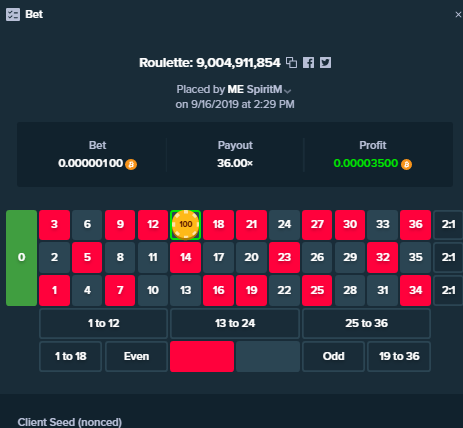
Task: Click the Bet checklist icon in header
Action: pyautogui.click(x=13, y=15)
